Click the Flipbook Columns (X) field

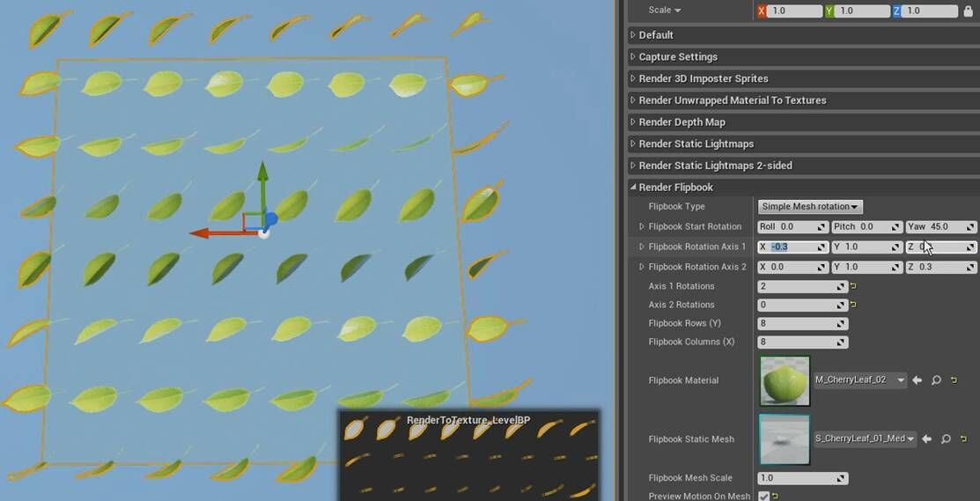point(802,343)
